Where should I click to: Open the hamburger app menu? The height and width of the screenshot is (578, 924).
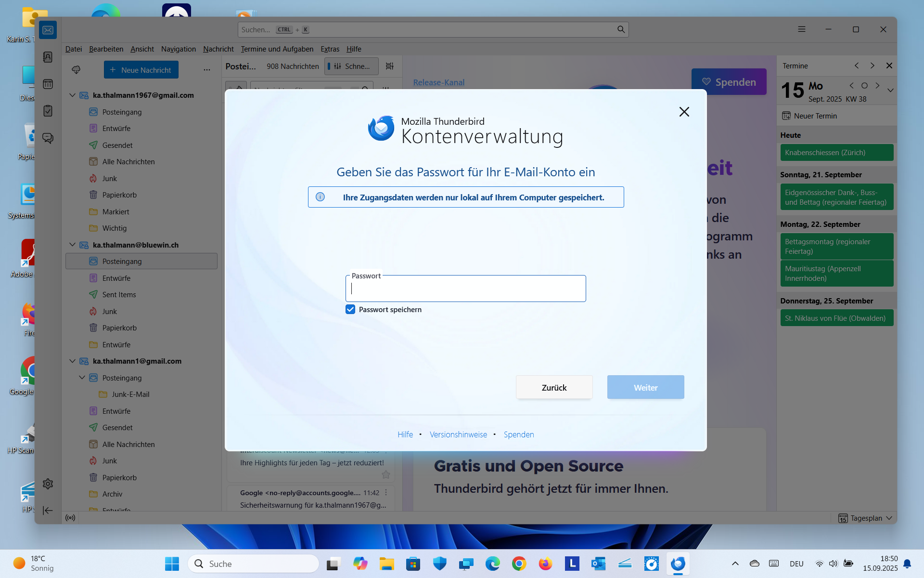pyautogui.click(x=801, y=29)
